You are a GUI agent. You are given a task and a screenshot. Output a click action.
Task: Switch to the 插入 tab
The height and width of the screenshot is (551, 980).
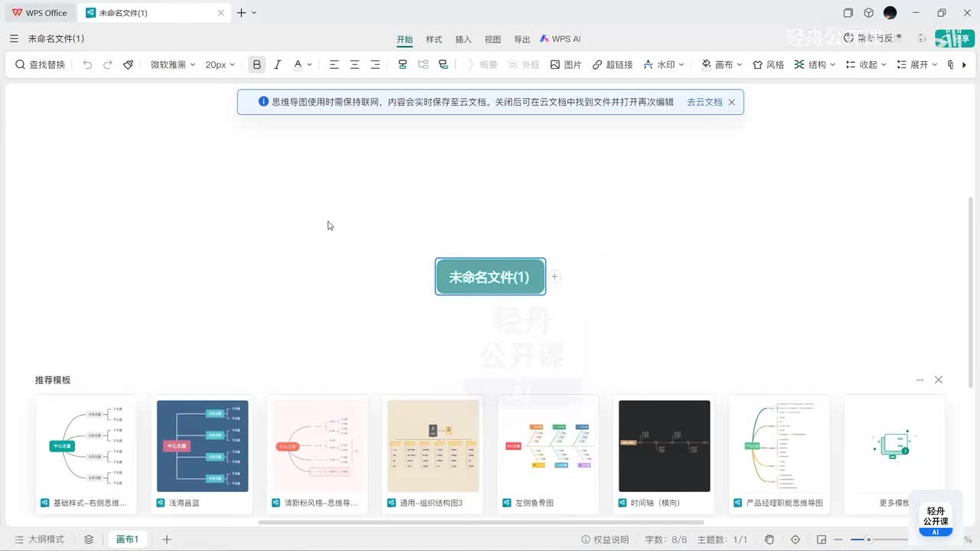[463, 39]
